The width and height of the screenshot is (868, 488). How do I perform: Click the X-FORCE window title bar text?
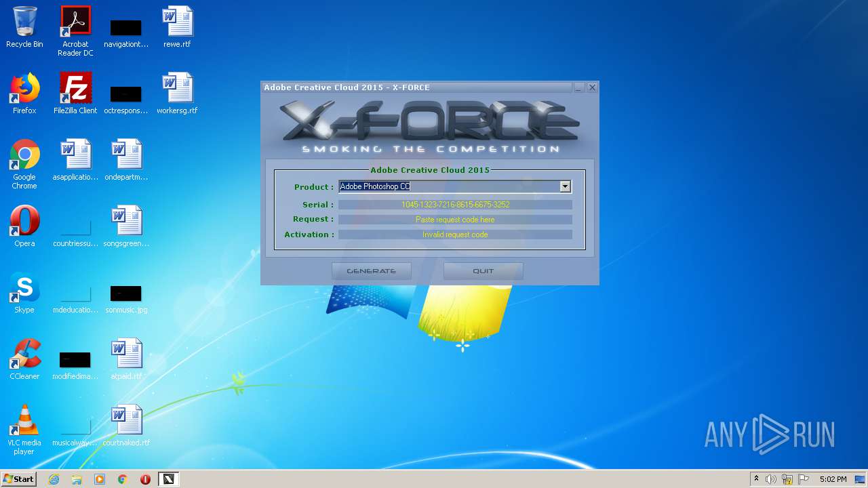[347, 87]
